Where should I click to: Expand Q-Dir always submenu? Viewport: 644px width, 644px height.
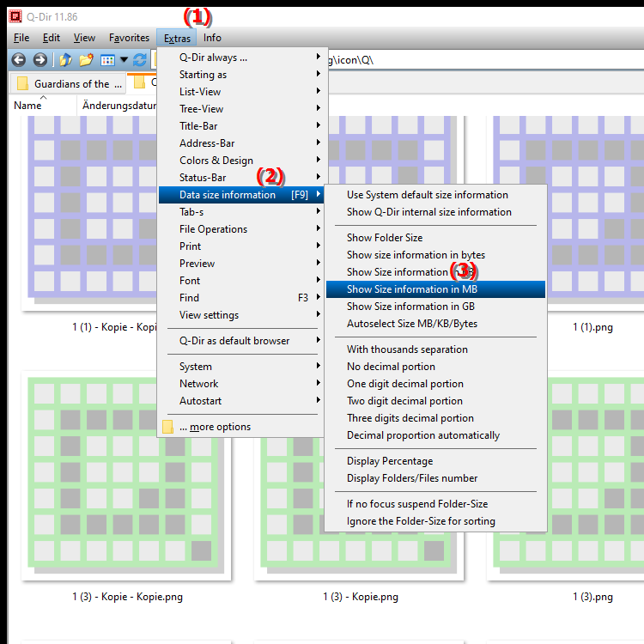(241, 58)
